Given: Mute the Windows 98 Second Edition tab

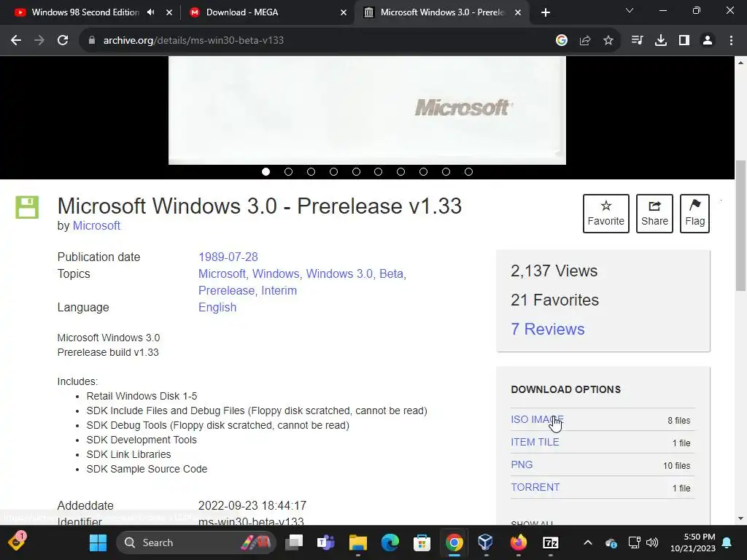Looking at the screenshot, I should coord(151,12).
